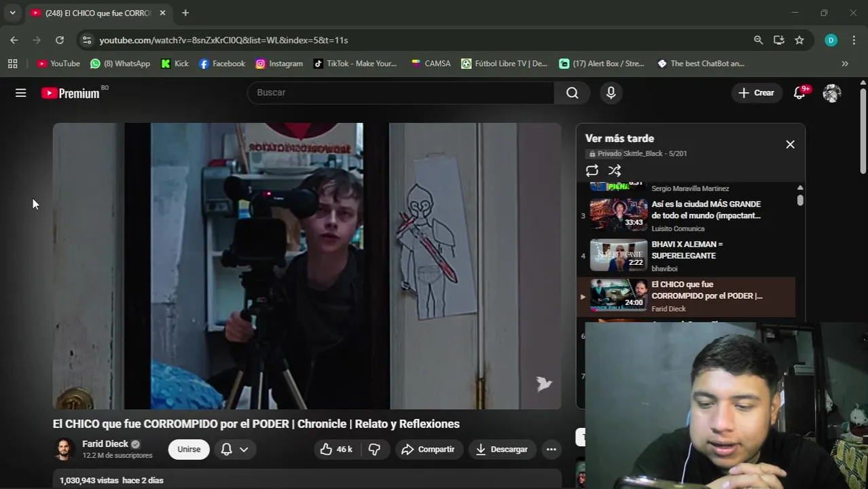Open The best ChatBot bookmark

(701, 63)
